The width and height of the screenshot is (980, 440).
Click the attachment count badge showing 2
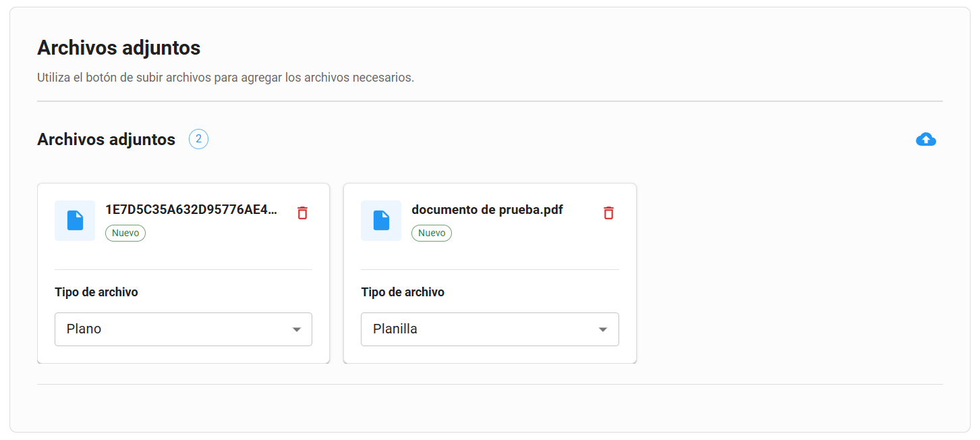click(198, 139)
